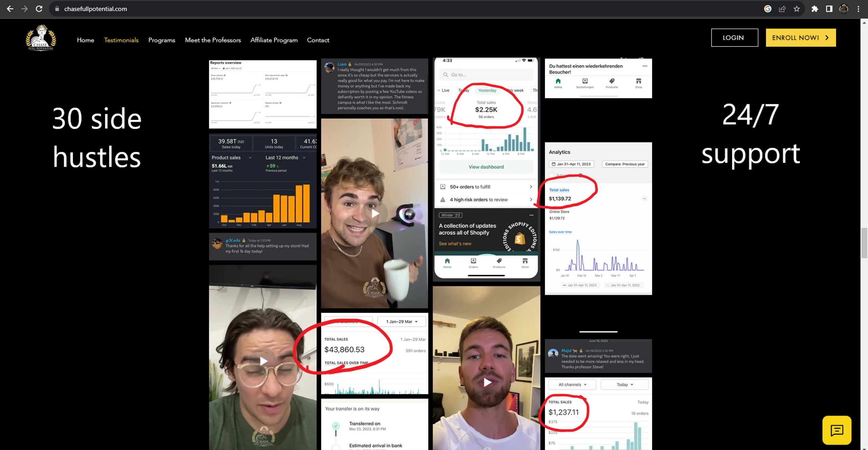This screenshot has height=450, width=868.
Task: Click the 'See what's new' link
Action: tap(455, 244)
